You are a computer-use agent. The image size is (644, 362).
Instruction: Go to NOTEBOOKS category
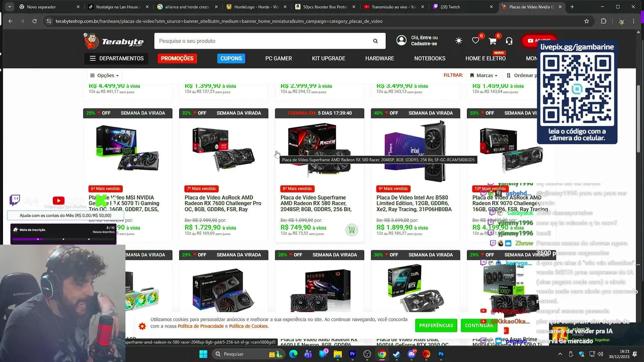(x=430, y=58)
